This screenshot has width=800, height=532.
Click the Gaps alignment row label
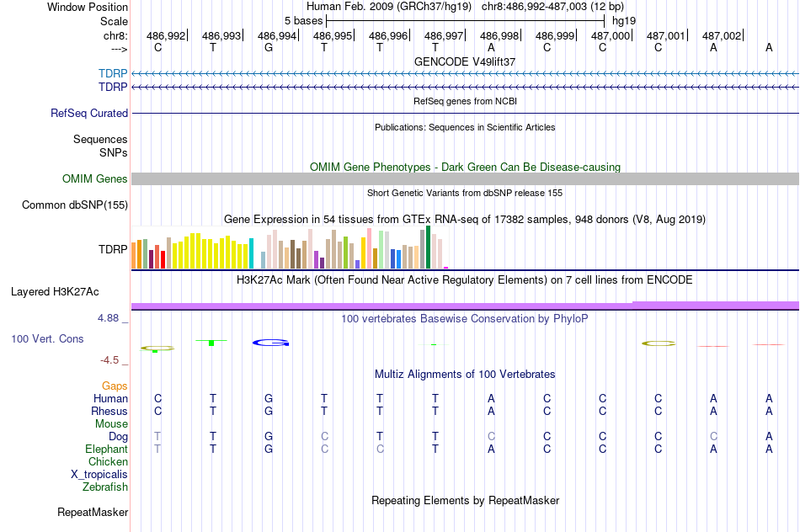click(115, 386)
